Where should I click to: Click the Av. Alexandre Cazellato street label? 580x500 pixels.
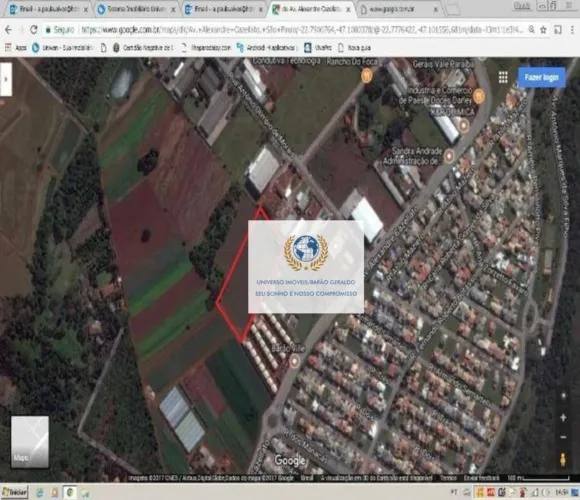pyautogui.click(x=391, y=241)
